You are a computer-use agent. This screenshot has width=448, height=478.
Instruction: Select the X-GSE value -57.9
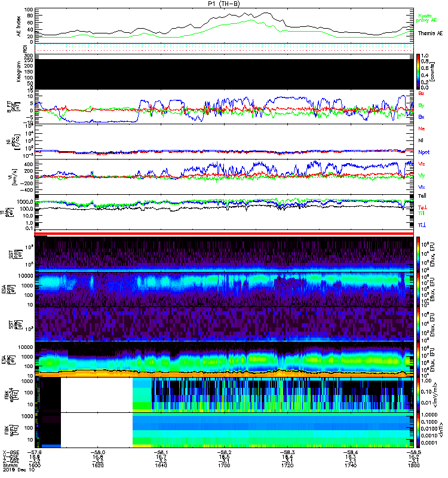click(x=35, y=452)
